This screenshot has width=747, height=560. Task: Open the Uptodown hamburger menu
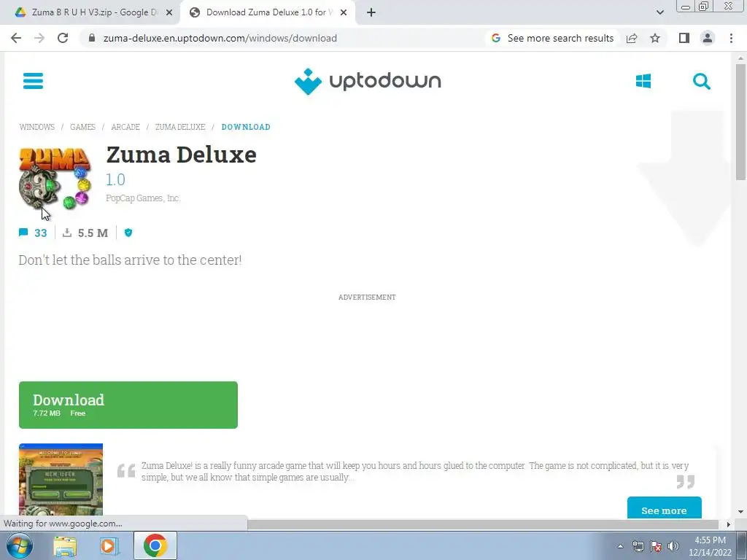(33, 81)
